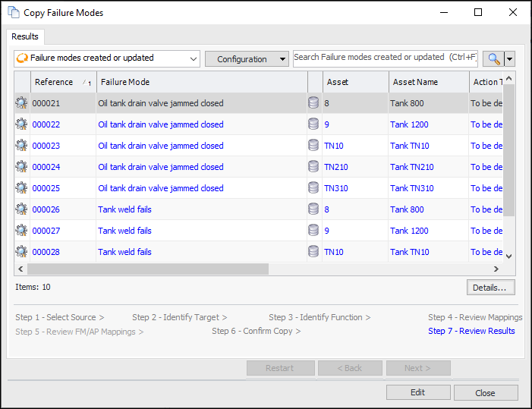
Task: Expand the Configuration dropdown button
Action: click(247, 59)
